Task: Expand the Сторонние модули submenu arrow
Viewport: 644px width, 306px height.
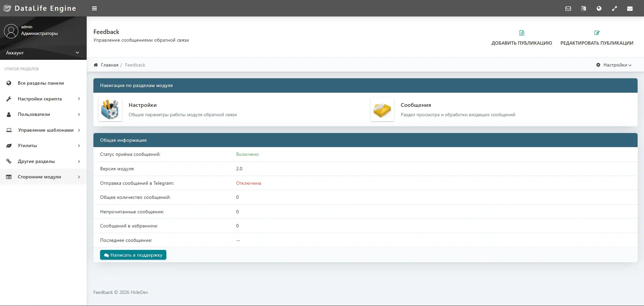Action: coord(79,177)
